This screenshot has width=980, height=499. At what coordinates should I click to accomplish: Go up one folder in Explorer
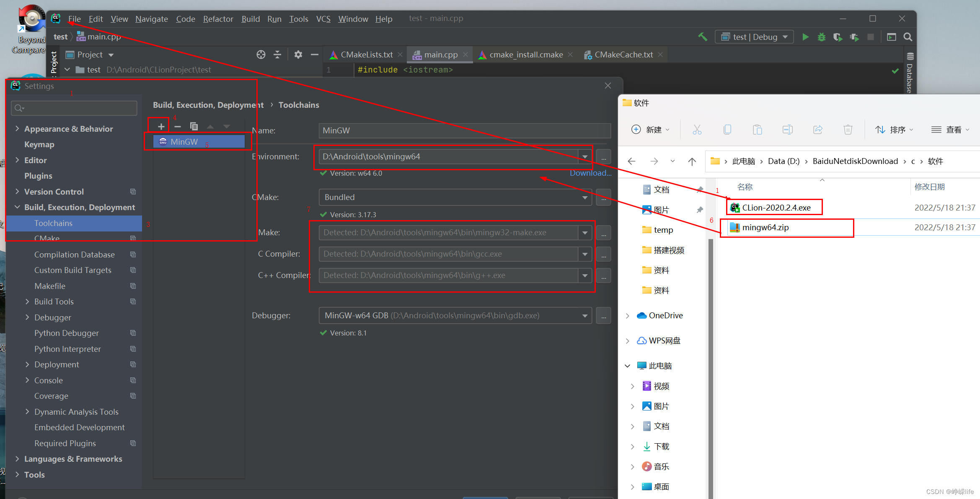click(692, 161)
